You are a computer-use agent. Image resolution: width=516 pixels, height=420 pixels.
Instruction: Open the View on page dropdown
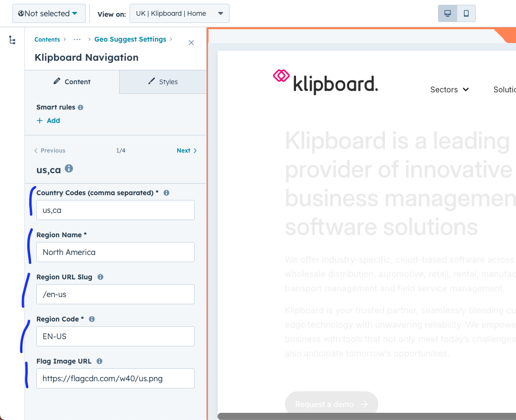pyautogui.click(x=179, y=13)
